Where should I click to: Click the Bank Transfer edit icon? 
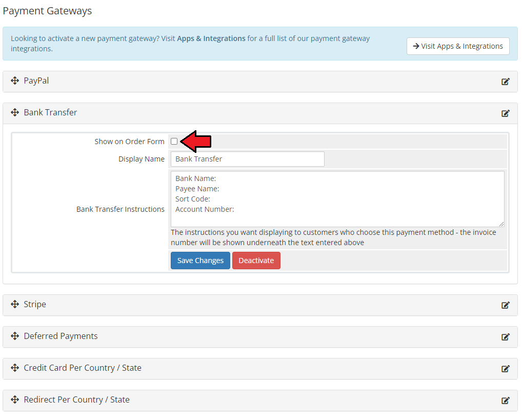click(506, 113)
